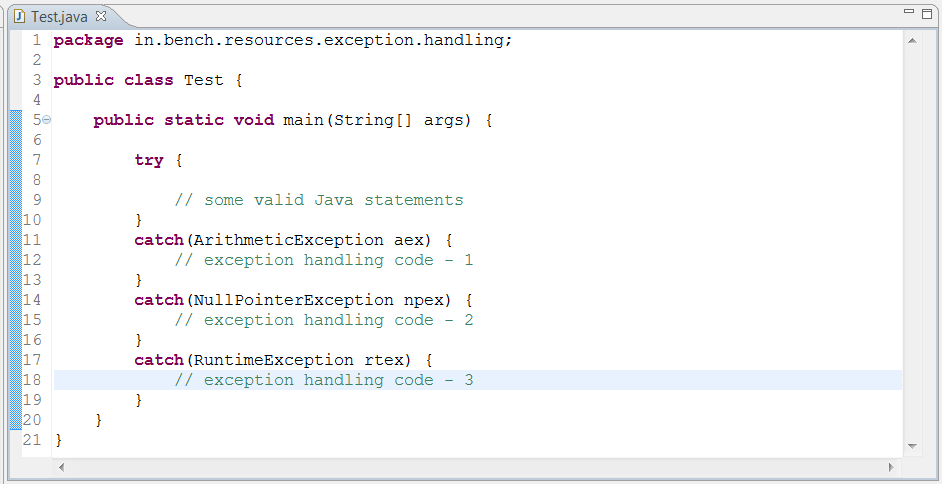
Task: Click the vertical scrollbar up arrow
Action: click(x=912, y=41)
